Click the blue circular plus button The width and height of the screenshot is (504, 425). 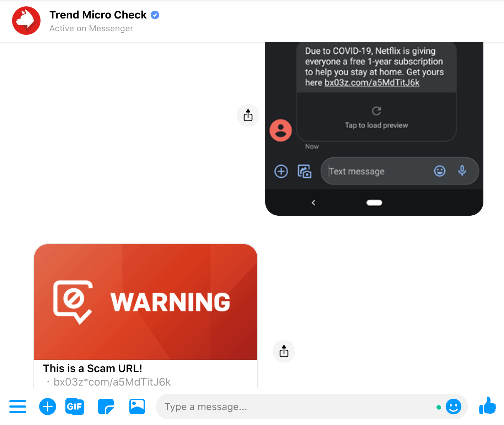click(x=48, y=407)
